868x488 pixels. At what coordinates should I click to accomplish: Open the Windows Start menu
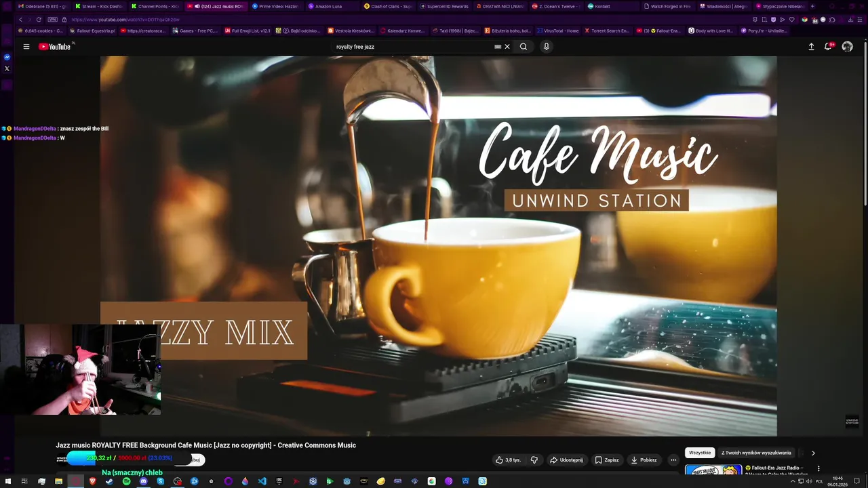(7, 481)
